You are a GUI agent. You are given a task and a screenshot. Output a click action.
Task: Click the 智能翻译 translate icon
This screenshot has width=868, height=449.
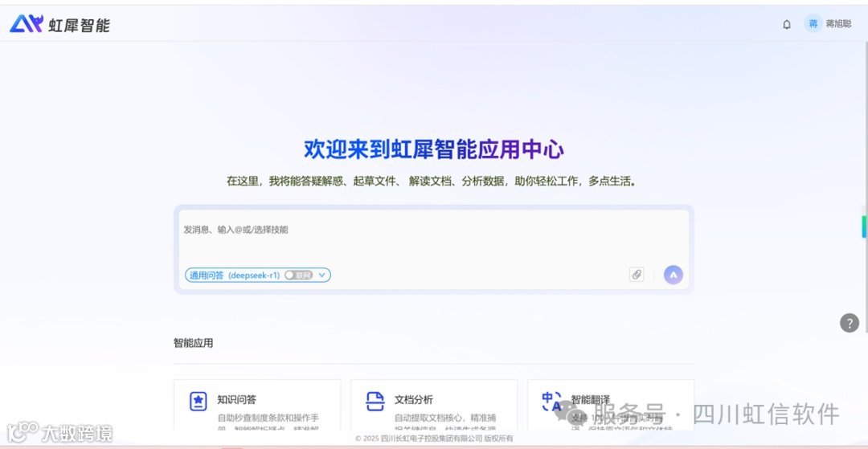point(552,401)
